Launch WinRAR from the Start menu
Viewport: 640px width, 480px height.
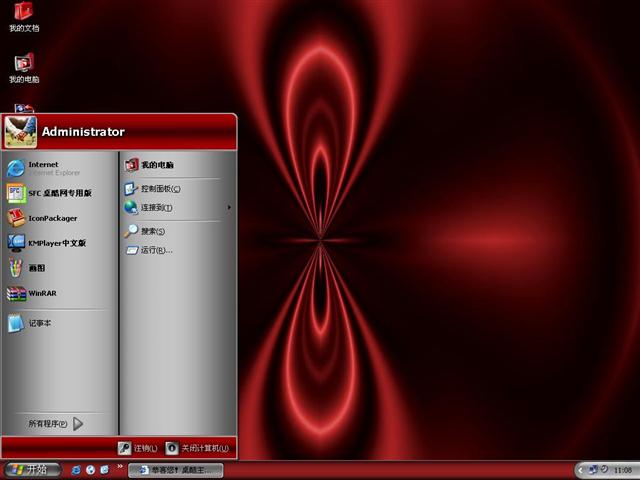pyautogui.click(x=42, y=293)
